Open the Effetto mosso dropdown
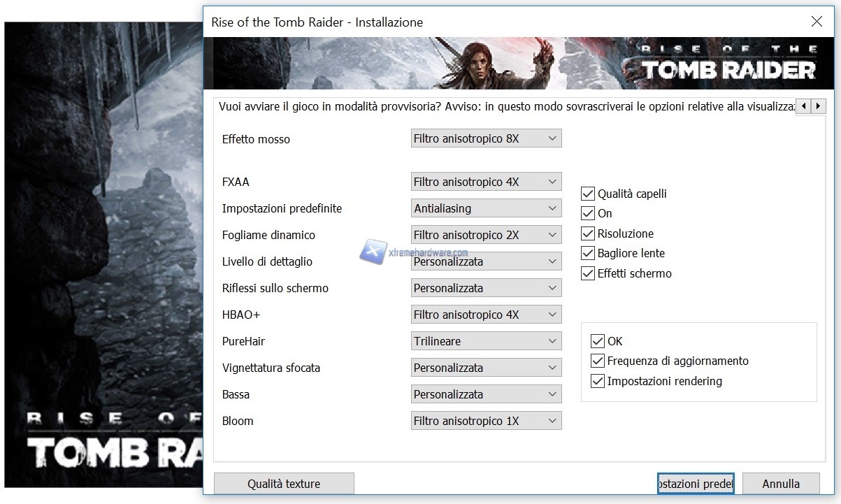This screenshot has width=841, height=504. pyautogui.click(x=486, y=138)
